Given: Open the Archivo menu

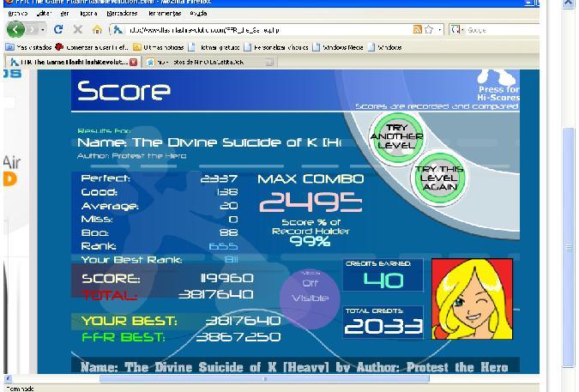Looking at the screenshot, I should tap(17, 14).
